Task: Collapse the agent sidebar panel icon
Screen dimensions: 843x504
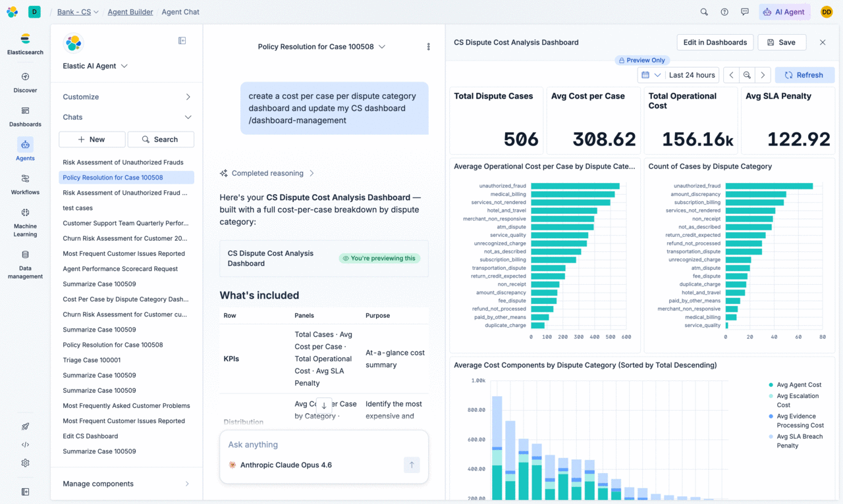Action: 182,41
